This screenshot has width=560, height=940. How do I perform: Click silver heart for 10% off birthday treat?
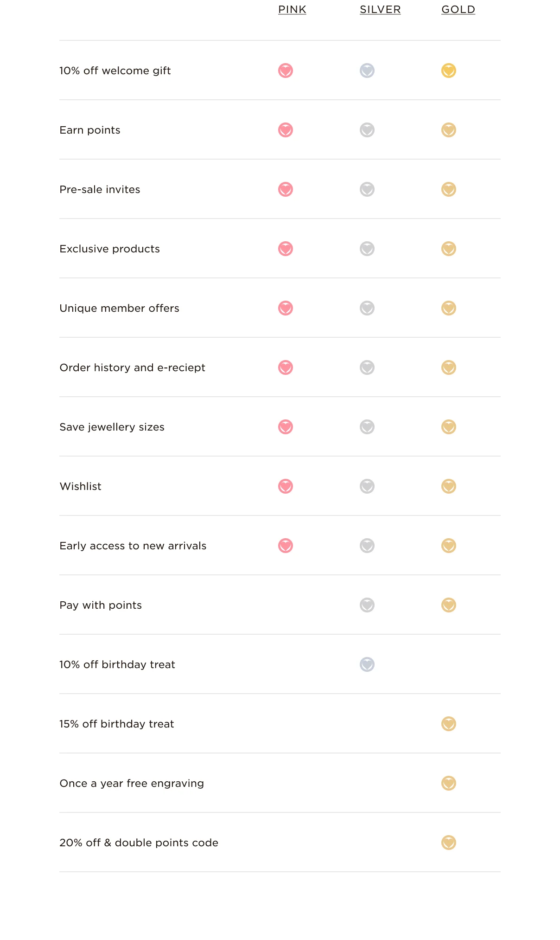pos(367,664)
